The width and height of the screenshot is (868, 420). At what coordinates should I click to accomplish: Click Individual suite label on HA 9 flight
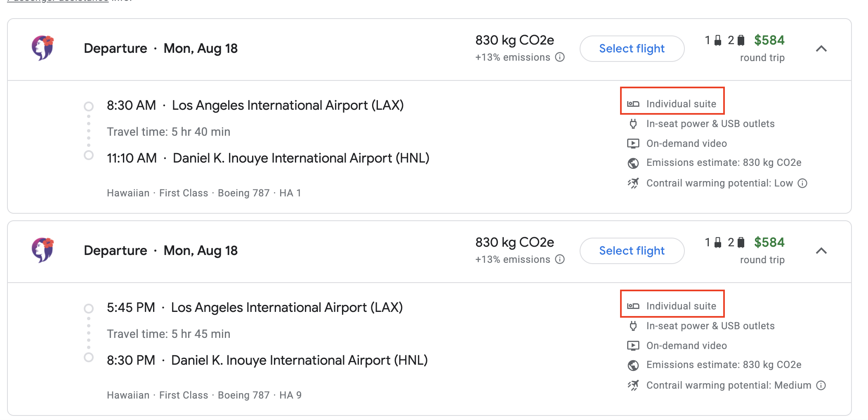tap(681, 306)
